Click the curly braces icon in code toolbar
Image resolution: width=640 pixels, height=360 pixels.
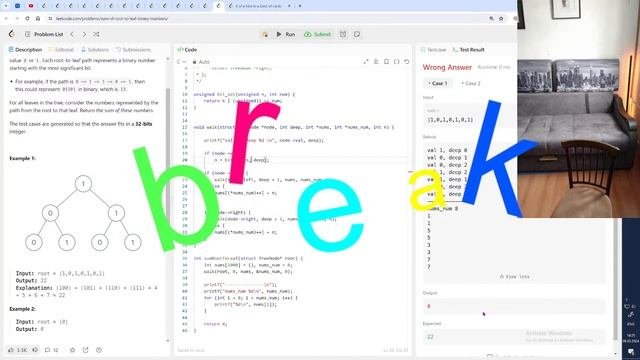[x=396, y=62]
